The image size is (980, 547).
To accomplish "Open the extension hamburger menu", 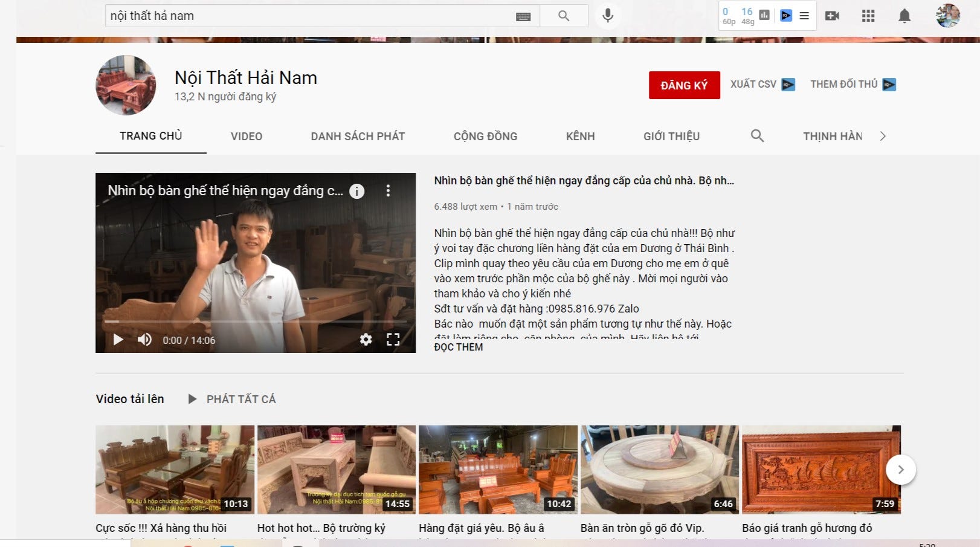I will [x=804, y=16].
